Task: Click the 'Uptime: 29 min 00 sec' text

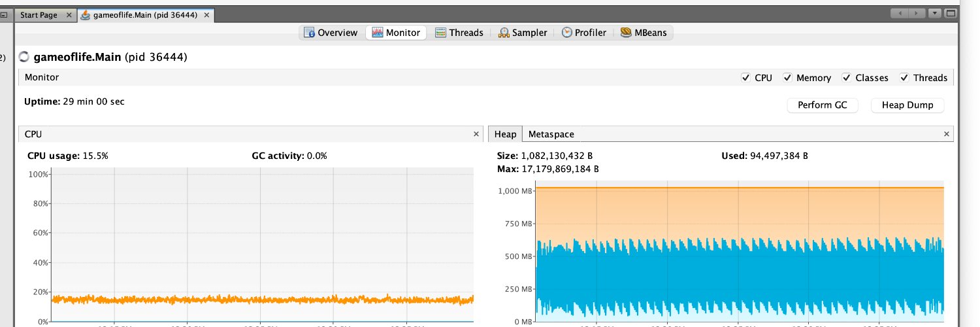Action: [x=74, y=101]
